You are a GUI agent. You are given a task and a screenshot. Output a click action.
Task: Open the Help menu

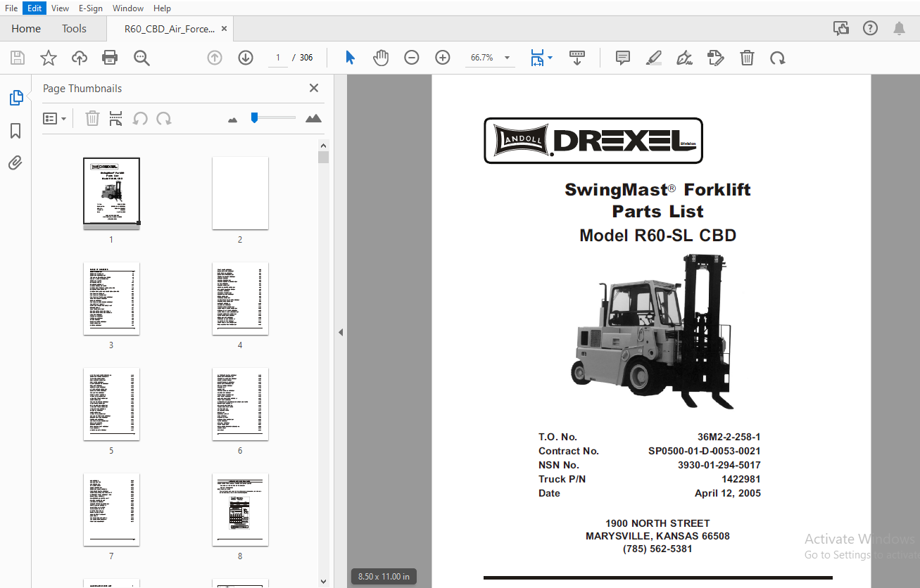pyautogui.click(x=162, y=8)
